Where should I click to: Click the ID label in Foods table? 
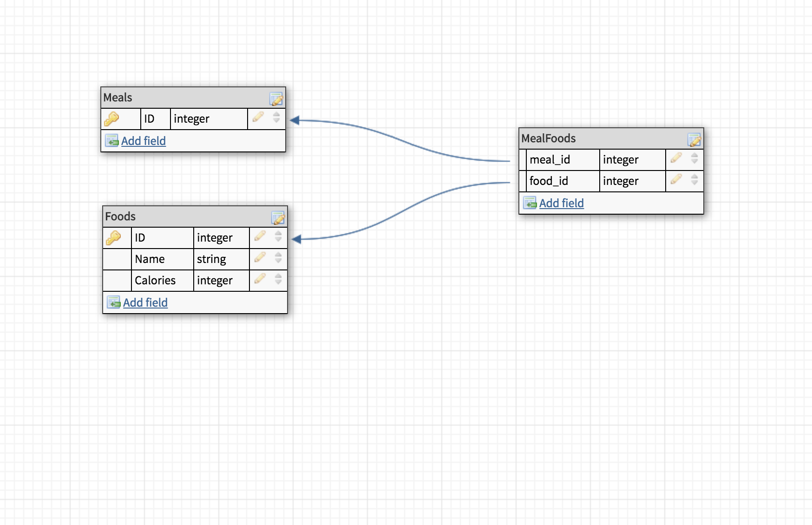coord(140,238)
